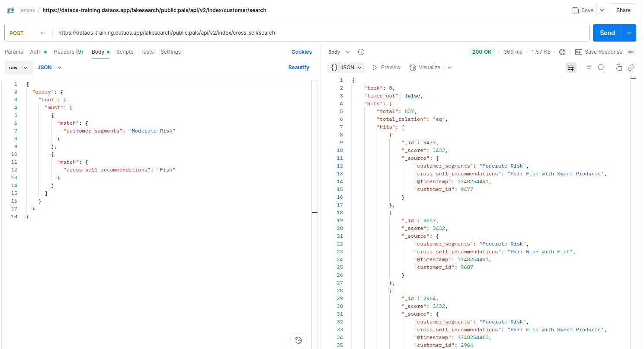Screen dimensions: 644x349
Task: Click the "timed_out": false line
Action: point(393,96)
